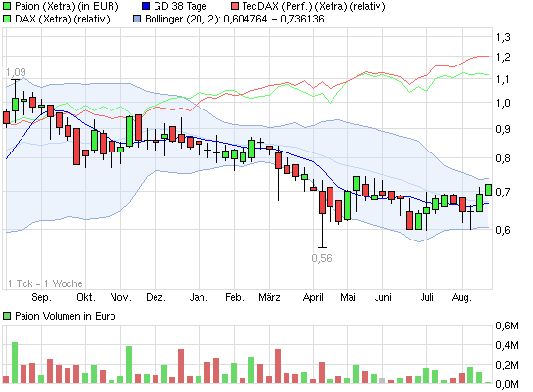This screenshot has height=392, width=533.
Task: Click the green Paion (Xetra) legend swatch
Action: pos(7,6)
